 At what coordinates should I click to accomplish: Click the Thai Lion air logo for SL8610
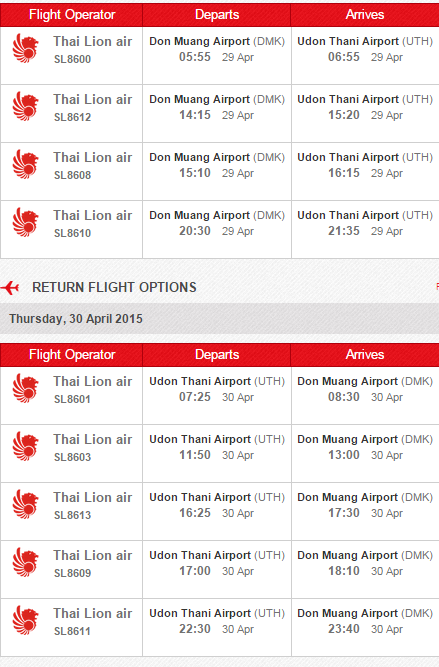coord(26,222)
